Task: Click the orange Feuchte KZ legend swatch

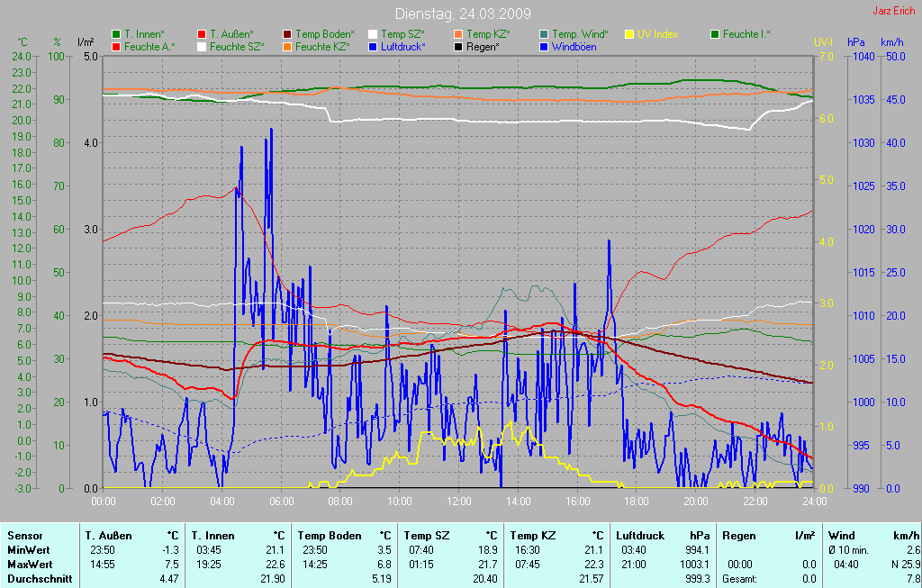Action: 287,47
